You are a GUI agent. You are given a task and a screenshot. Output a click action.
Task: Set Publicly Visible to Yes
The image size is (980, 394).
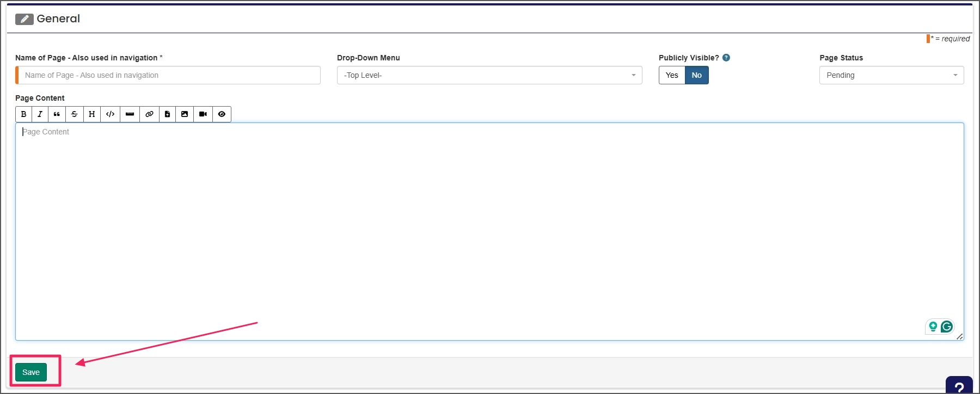[672, 75]
